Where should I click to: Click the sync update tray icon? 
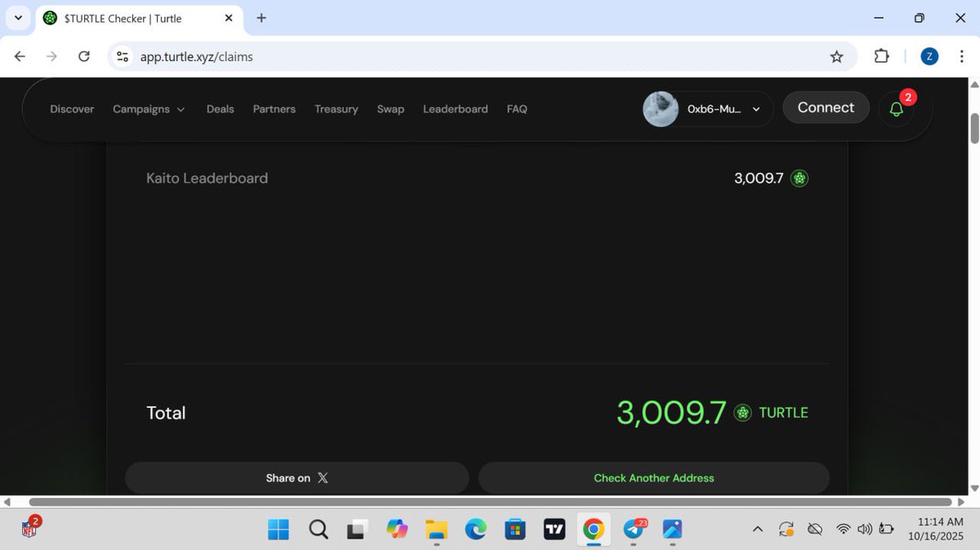[x=786, y=530]
